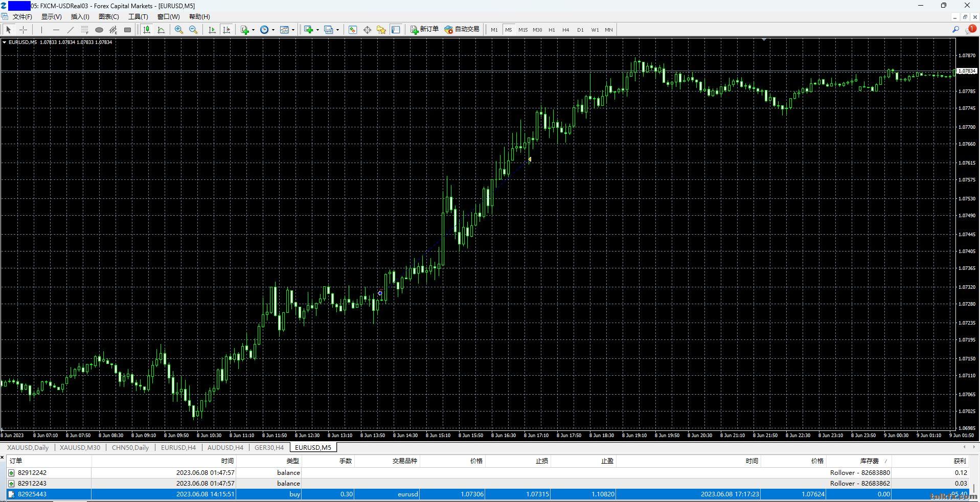980x502 pixels.
Task: Open the search magnifier icon
Action: [955, 30]
